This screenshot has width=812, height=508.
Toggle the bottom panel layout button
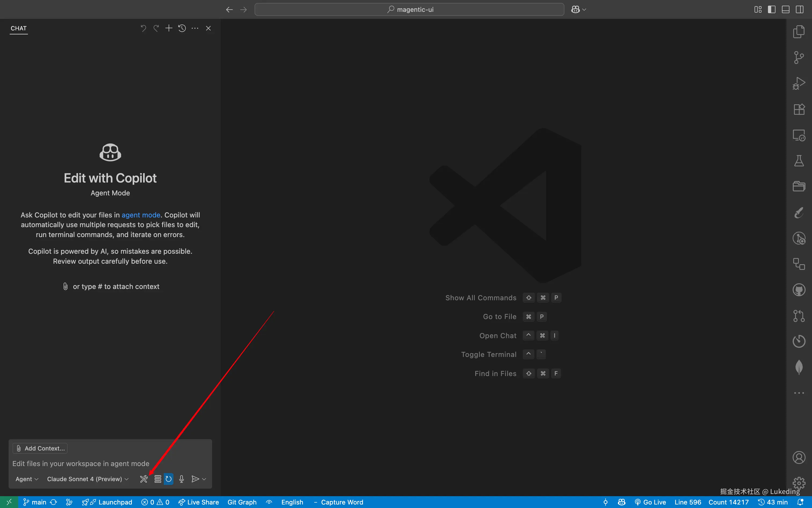(x=785, y=10)
